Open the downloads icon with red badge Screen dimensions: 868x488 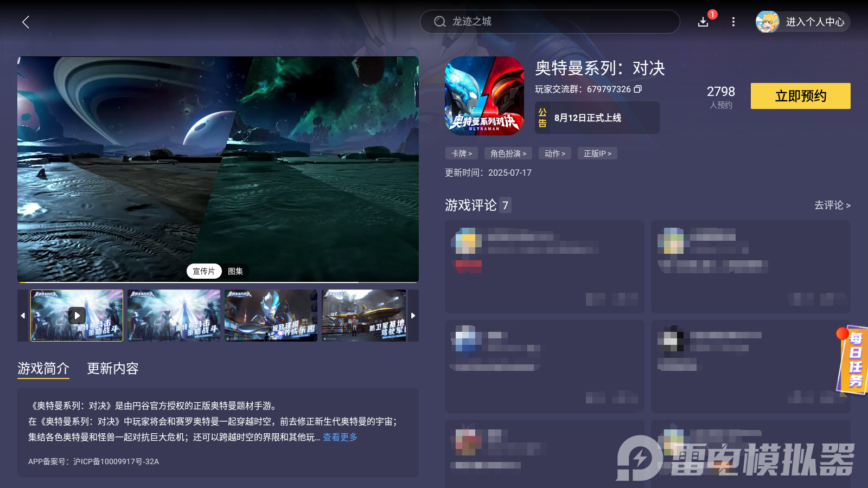coord(704,22)
